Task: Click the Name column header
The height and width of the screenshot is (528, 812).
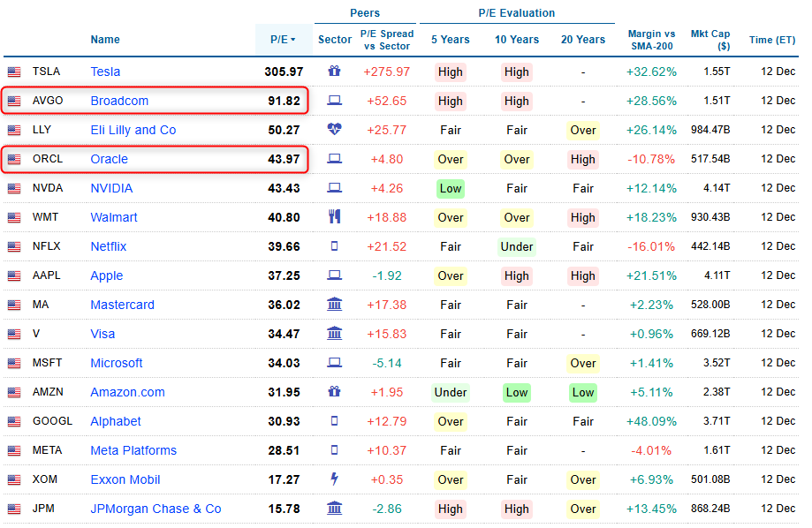Action: tap(105, 40)
